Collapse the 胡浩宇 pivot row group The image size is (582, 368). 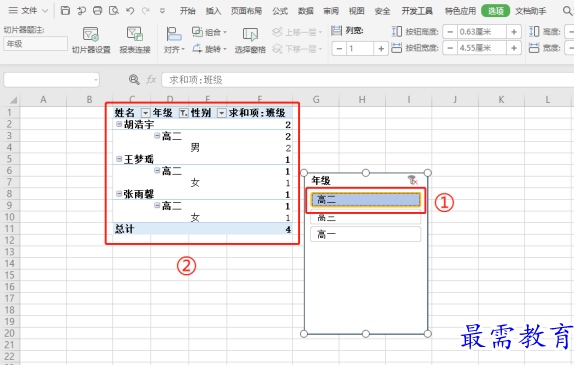click(x=119, y=124)
